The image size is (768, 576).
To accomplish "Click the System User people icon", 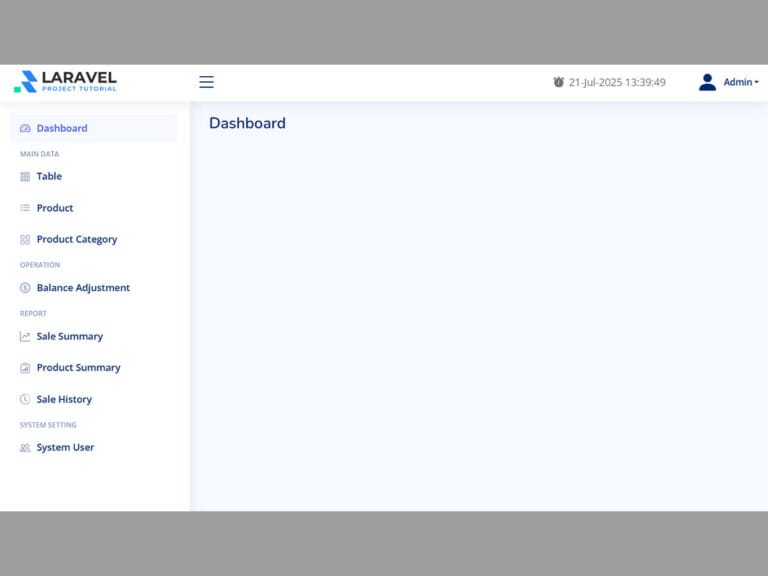I will pos(25,448).
